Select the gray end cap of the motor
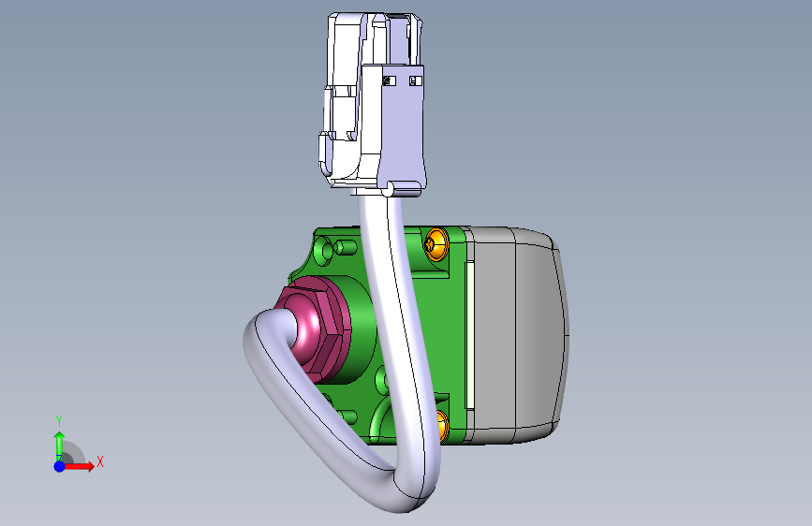The image size is (812, 526). click(x=518, y=334)
